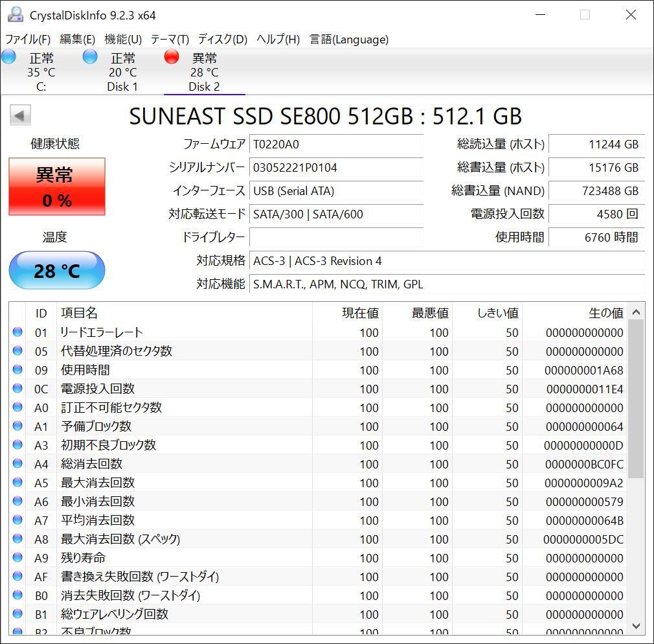Open the ディスク(D) menu
Screen dimensions: 654x644
[x=223, y=40]
